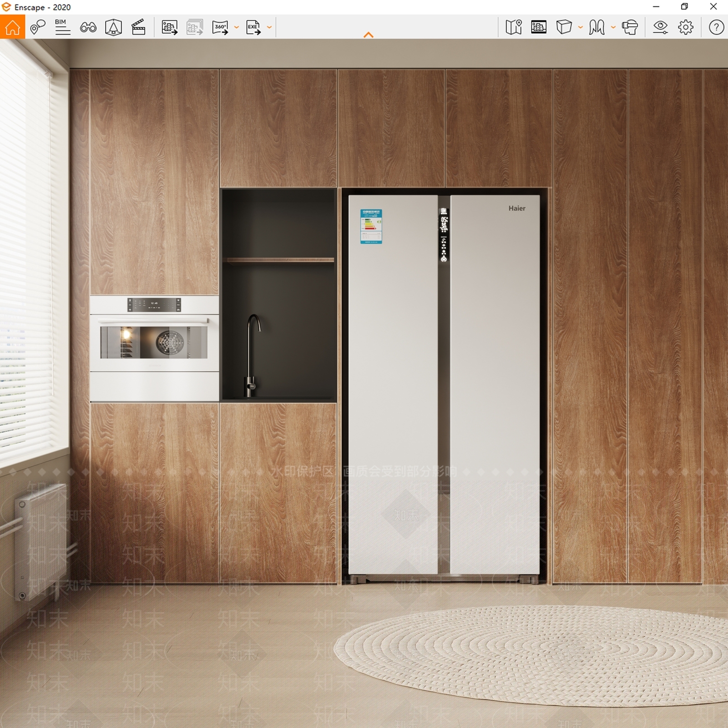Toggle fly or walk navigation mode

coord(597,27)
